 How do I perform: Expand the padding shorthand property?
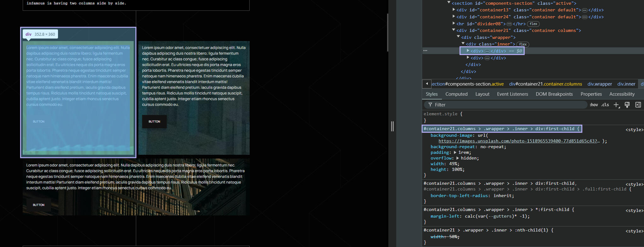pyautogui.click(x=455, y=153)
